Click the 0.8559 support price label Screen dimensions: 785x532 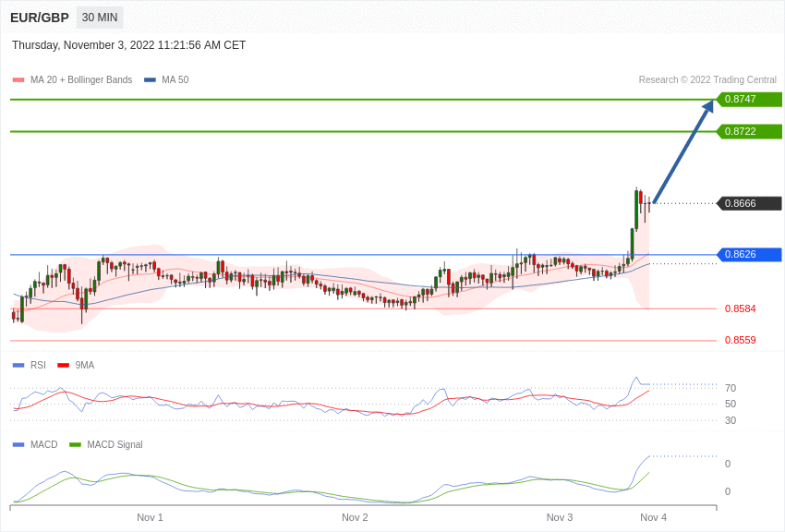point(740,340)
